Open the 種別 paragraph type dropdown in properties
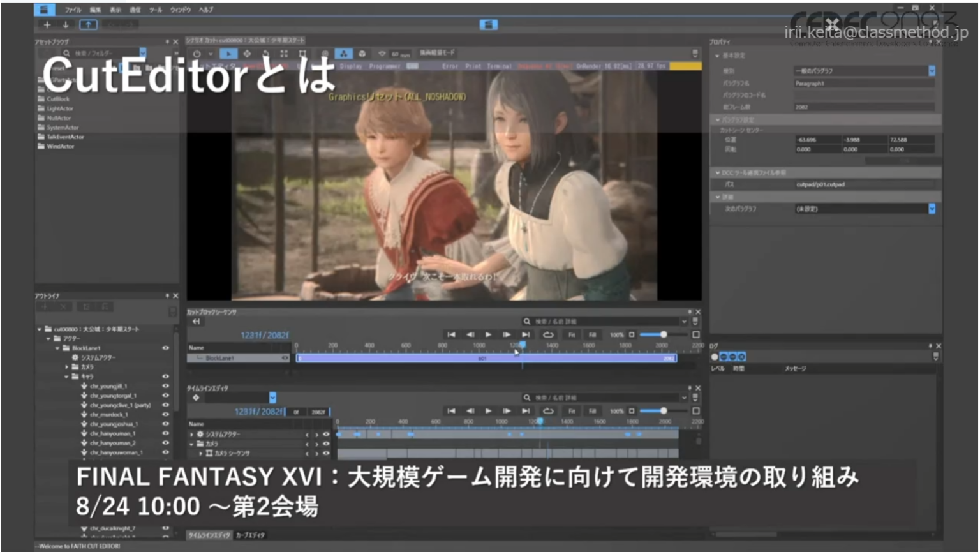Image resolution: width=980 pixels, height=552 pixels. pos(931,71)
